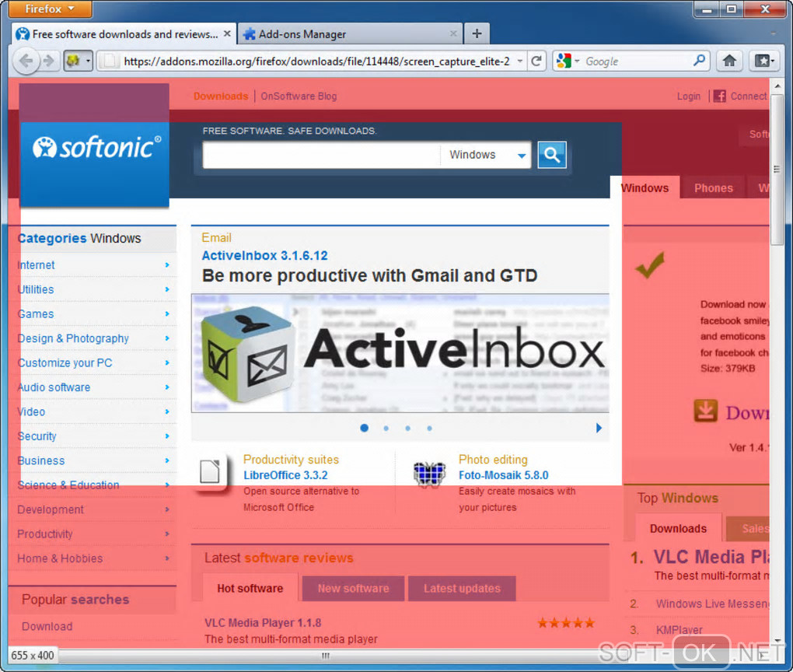The image size is (793, 672).
Task: Open the OnSoftware Blog link
Action: (299, 96)
